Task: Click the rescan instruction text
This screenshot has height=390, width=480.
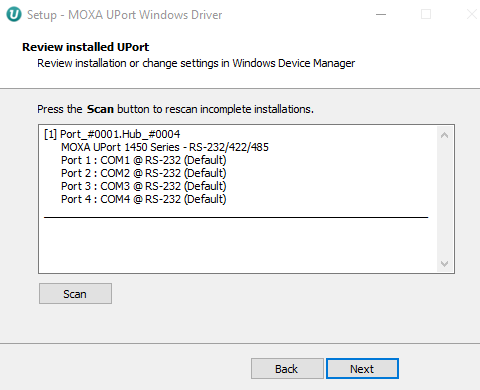Action: coord(175,109)
